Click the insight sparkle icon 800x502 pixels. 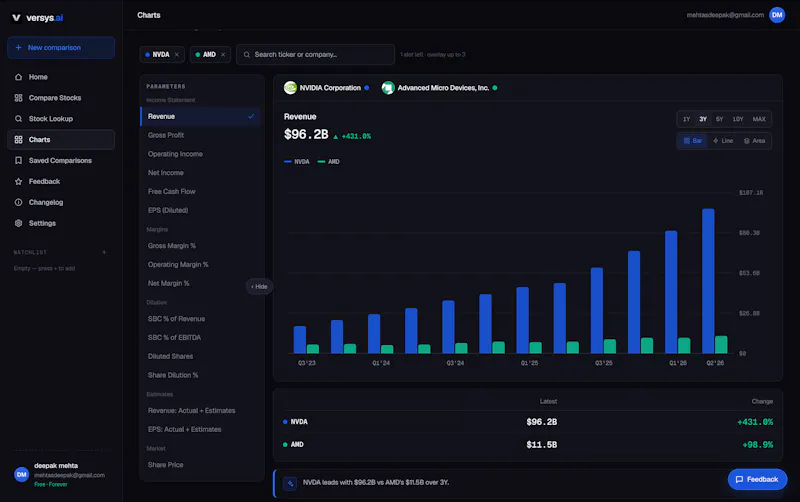(x=290, y=483)
